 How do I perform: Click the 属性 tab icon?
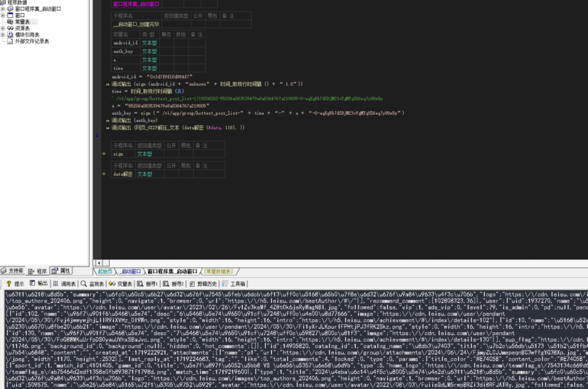point(55,271)
